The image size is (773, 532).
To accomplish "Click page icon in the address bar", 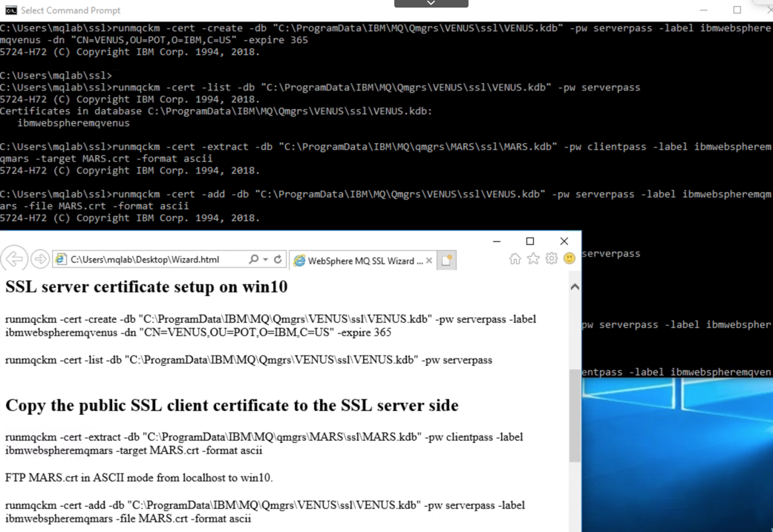I will [x=61, y=260].
